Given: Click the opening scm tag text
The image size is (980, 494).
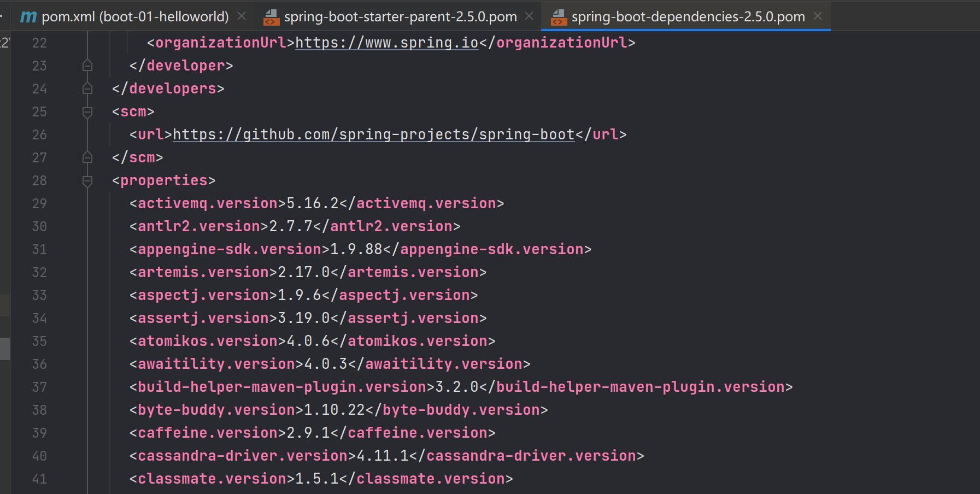Looking at the screenshot, I should tap(133, 111).
